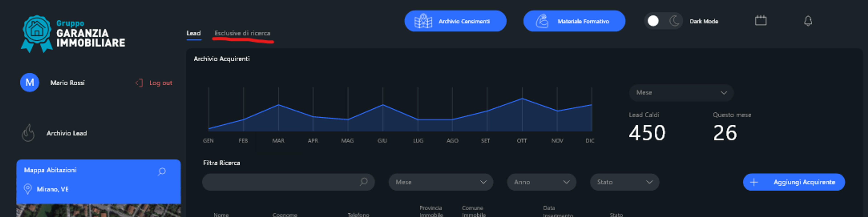Image resolution: width=868 pixels, height=217 pixels.
Task: Click the map icon in Archivio Censimenti
Action: (x=423, y=21)
